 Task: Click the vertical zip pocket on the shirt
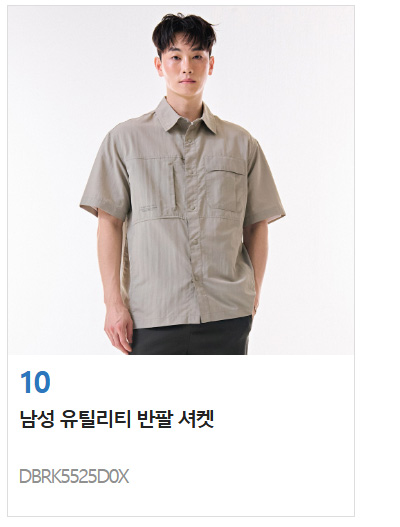tap(175, 186)
